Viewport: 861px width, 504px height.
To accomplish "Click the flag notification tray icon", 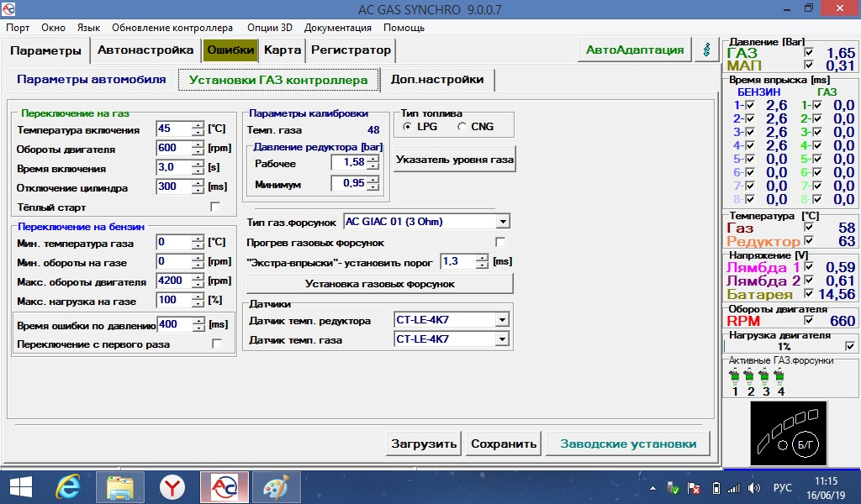I will pos(694,487).
